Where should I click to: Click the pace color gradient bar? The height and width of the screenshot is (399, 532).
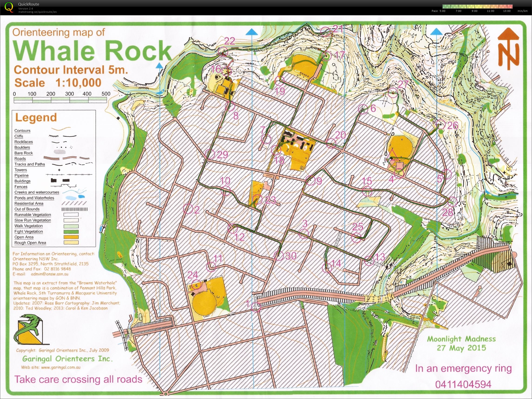click(x=477, y=7)
